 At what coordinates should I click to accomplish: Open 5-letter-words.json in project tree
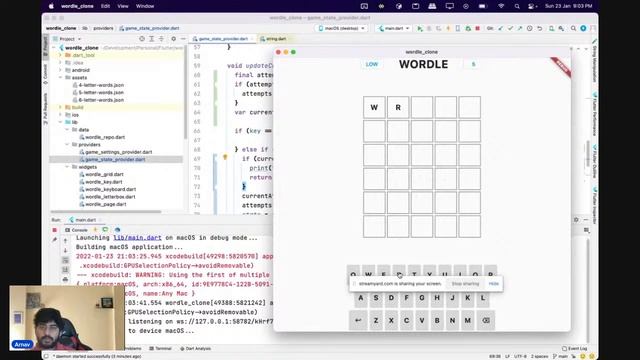[101, 93]
